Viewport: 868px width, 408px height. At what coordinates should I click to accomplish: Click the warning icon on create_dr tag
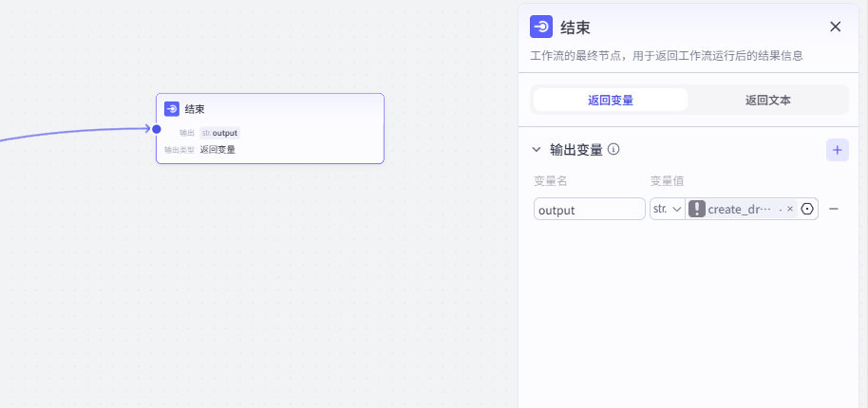click(697, 209)
